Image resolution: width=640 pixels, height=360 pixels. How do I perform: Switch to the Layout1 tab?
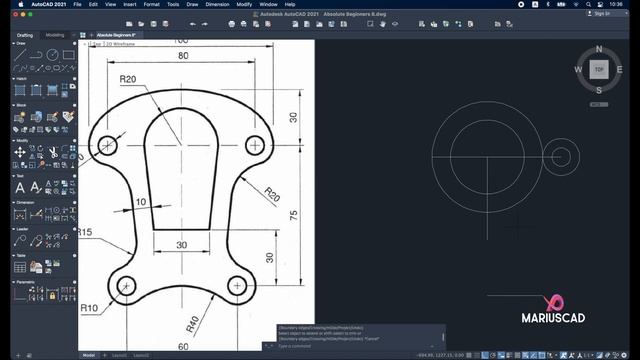(119, 356)
